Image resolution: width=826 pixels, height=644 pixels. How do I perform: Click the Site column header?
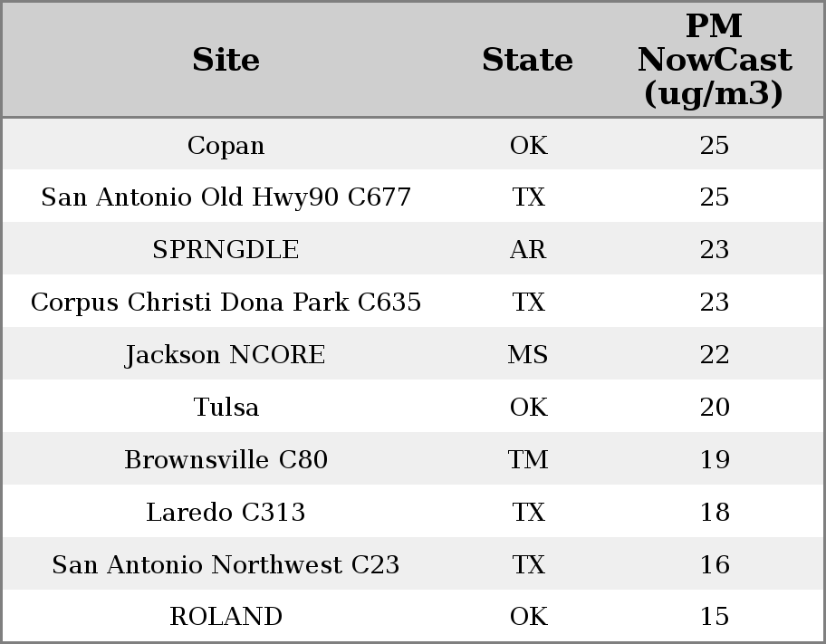226,60
